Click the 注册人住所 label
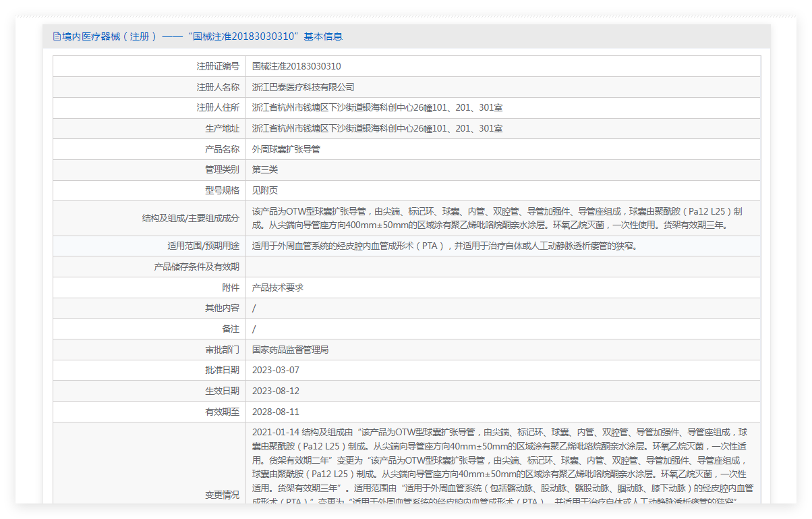 click(x=218, y=108)
